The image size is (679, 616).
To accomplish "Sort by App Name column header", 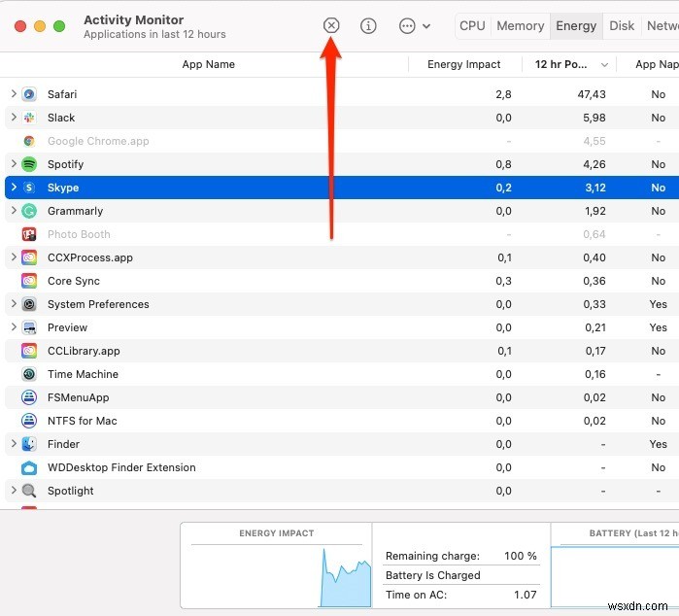I will click(x=208, y=64).
